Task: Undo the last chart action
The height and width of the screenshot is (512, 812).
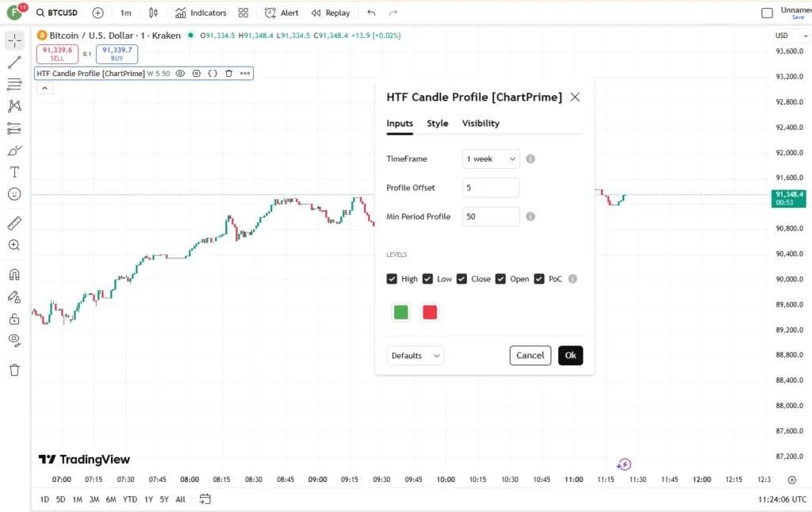Action: pos(371,13)
